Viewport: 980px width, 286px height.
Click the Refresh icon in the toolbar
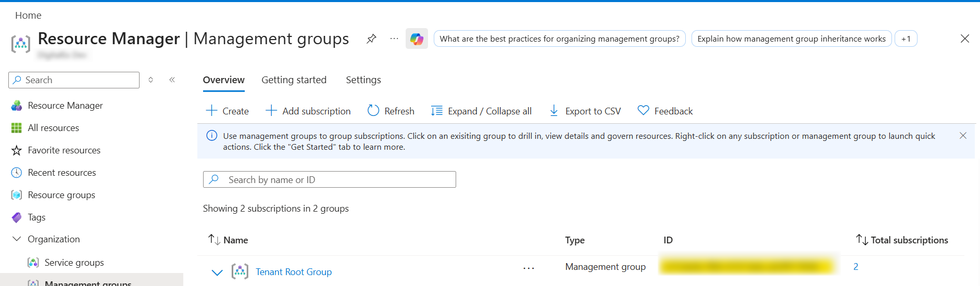(x=373, y=111)
